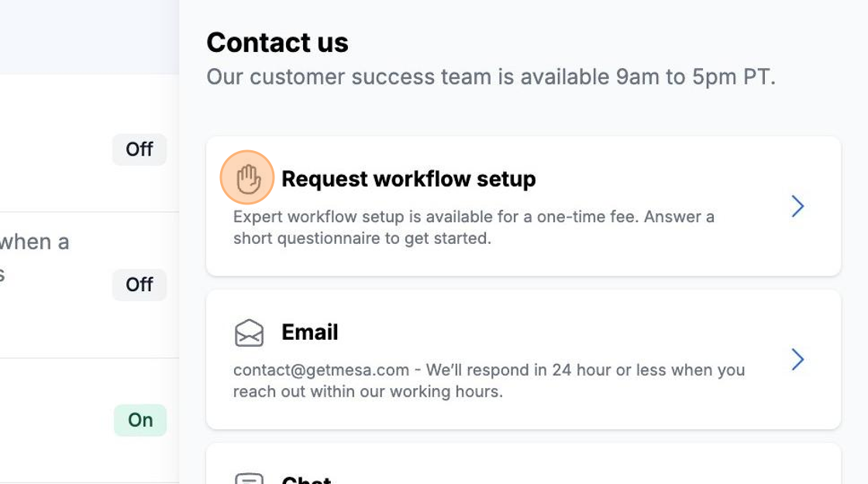Image resolution: width=868 pixels, height=484 pixels.
Task: Open Request workflow setup via its chevron
Action: coord(797,206)
